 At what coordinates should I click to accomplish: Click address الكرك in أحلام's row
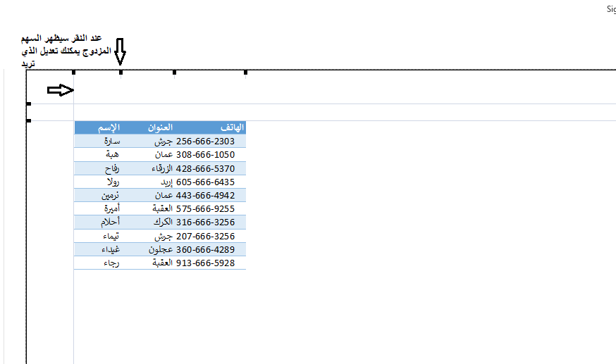pyautogui.click(x=163, y=222)
